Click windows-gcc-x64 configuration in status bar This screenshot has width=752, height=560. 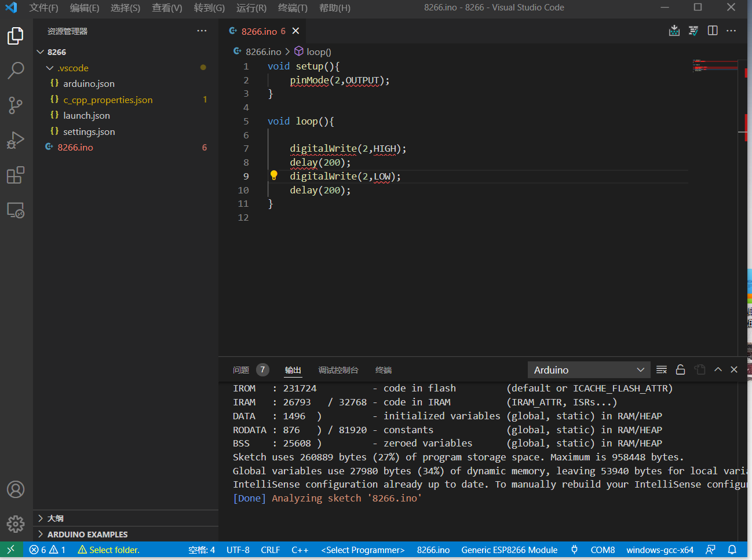pyautogui.click(x=660, y=550)
